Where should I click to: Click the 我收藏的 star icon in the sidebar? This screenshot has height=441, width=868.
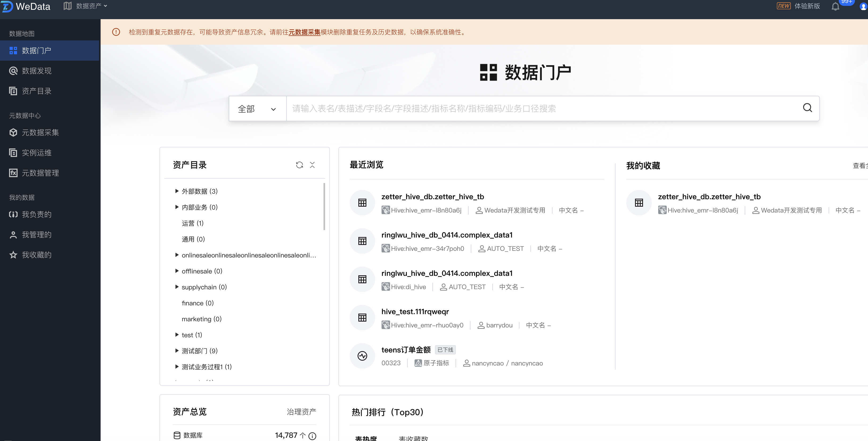coord(13,255)
